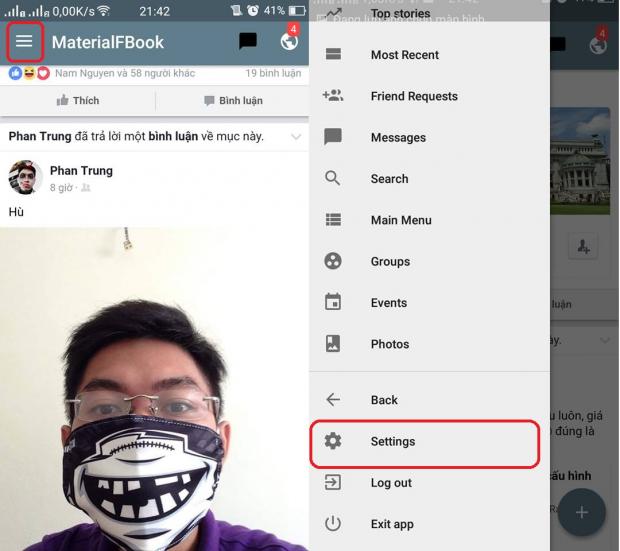This screenshot has height=551, width=620.
Task: Go Back using the drawer item
Action: (384, 400)
